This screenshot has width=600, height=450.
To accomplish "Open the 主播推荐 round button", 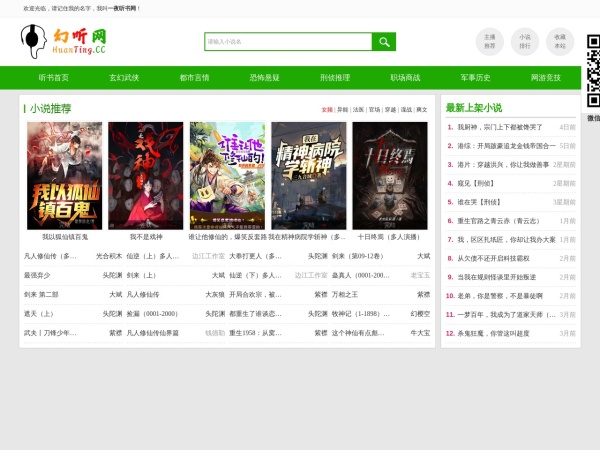I will coord(489,41).
